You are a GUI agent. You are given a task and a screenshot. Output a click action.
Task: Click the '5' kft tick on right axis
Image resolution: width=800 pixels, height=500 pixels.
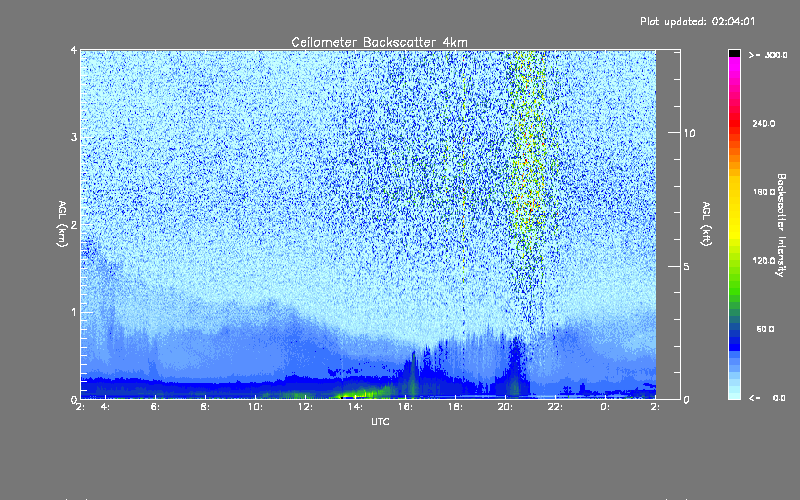click(687, 267)
